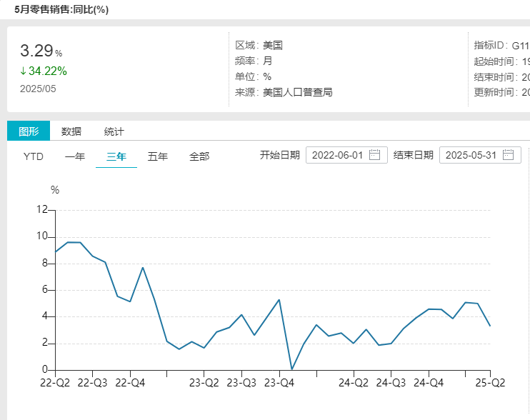530x420 pixels.
Task: Click the chart peak near 22-Q4
Action: 143,268
